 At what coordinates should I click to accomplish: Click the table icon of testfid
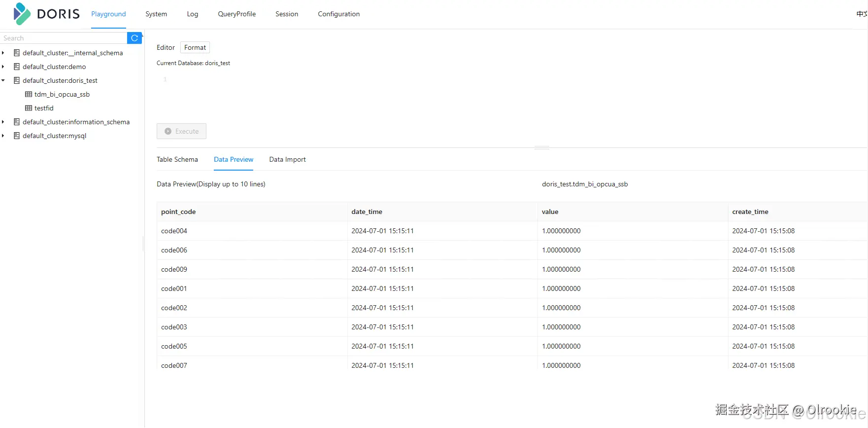29,108
